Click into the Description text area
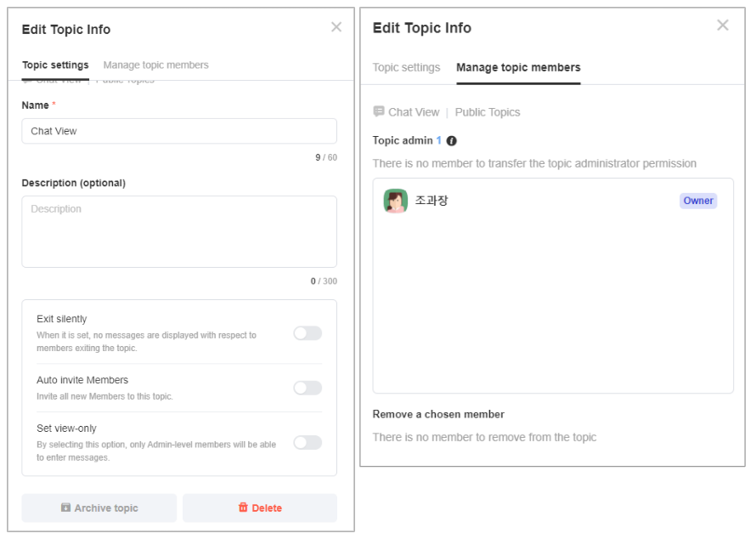The image size is (756, 539). (178, 231)
